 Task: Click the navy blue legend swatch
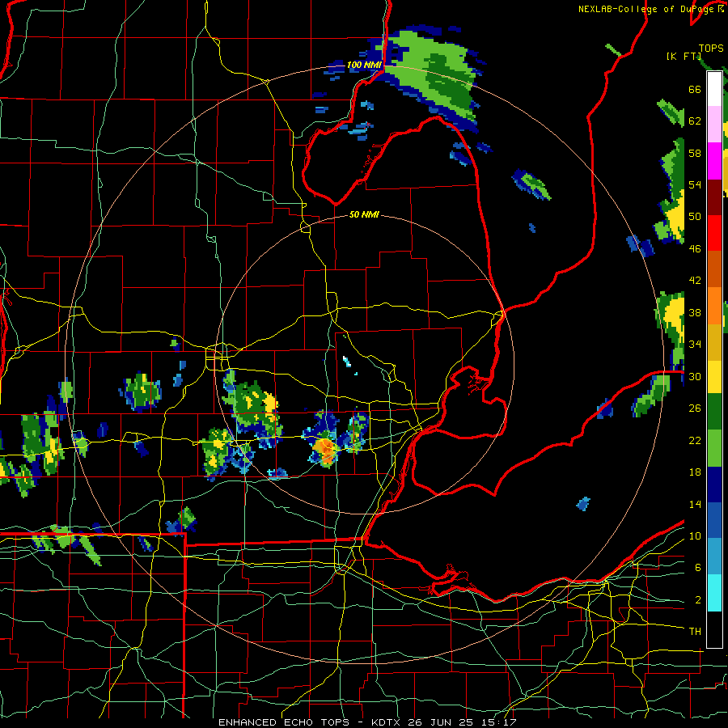pyautogui.click(x=714, y=485)
